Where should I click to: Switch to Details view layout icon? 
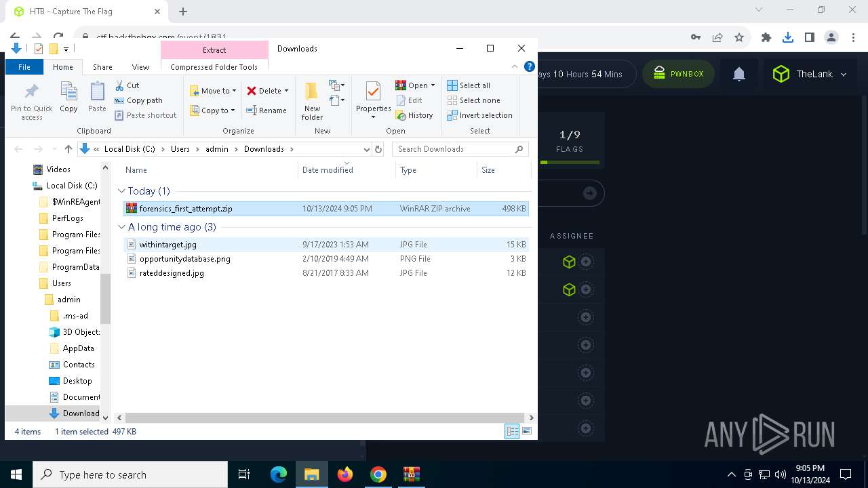512,431
